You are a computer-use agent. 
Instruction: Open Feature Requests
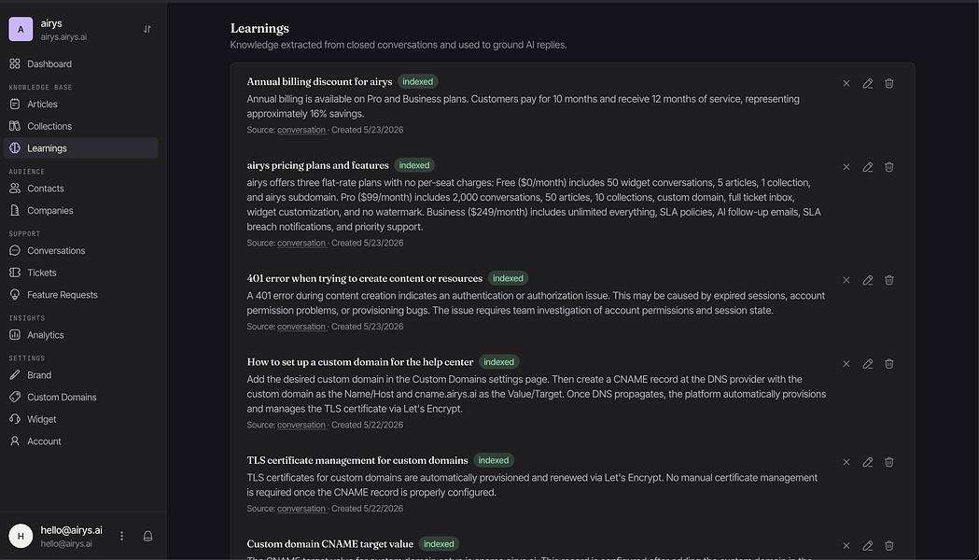[80, 295]
